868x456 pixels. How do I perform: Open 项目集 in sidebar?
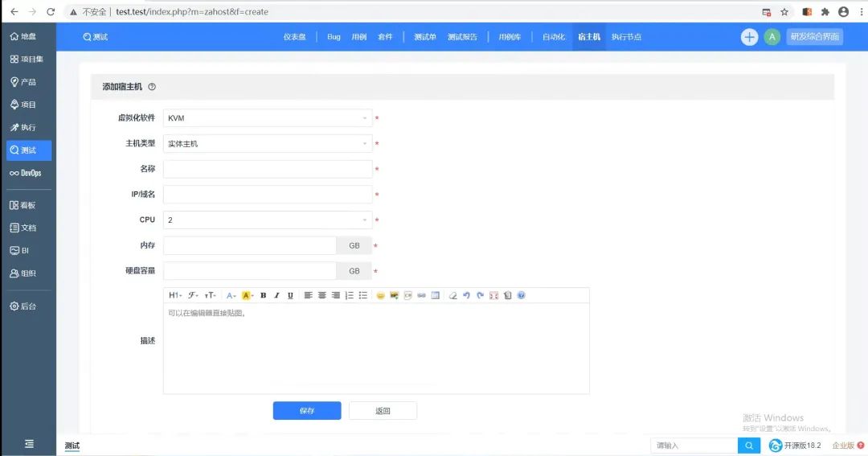point(27,59)
